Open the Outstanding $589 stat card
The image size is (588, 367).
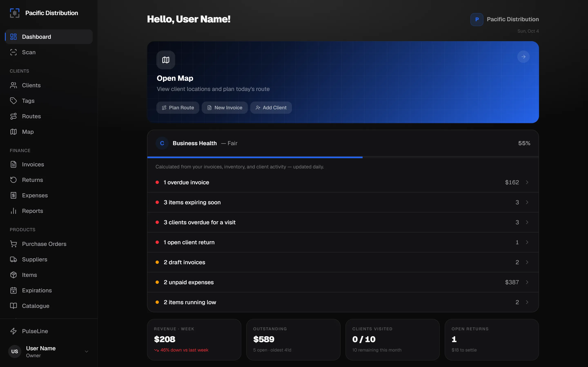[293, 339]
